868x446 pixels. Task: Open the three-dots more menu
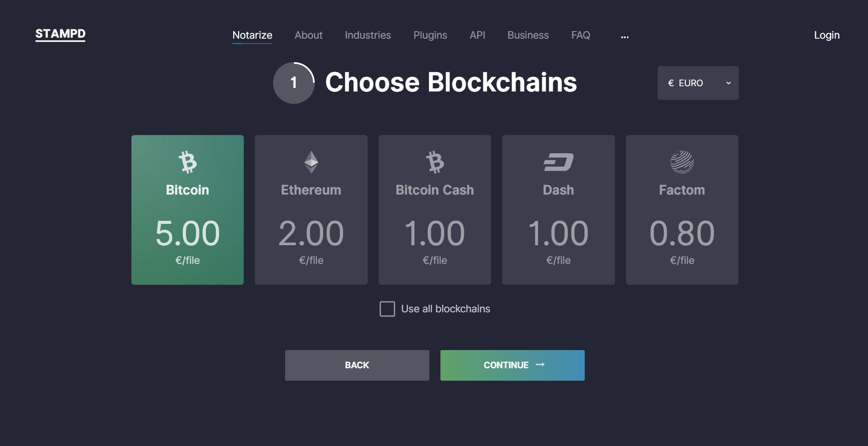pyautogui.click(x=625, y=36)
